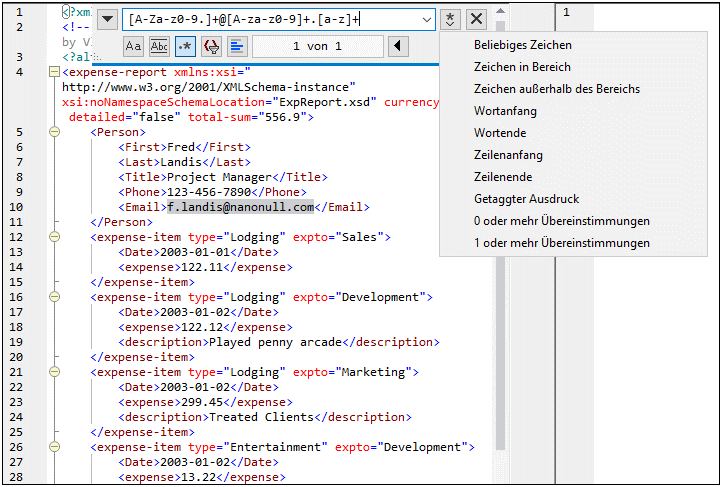Open the search term history dropdown
Screen dimensions: 722x487
(x=427, y=19)
